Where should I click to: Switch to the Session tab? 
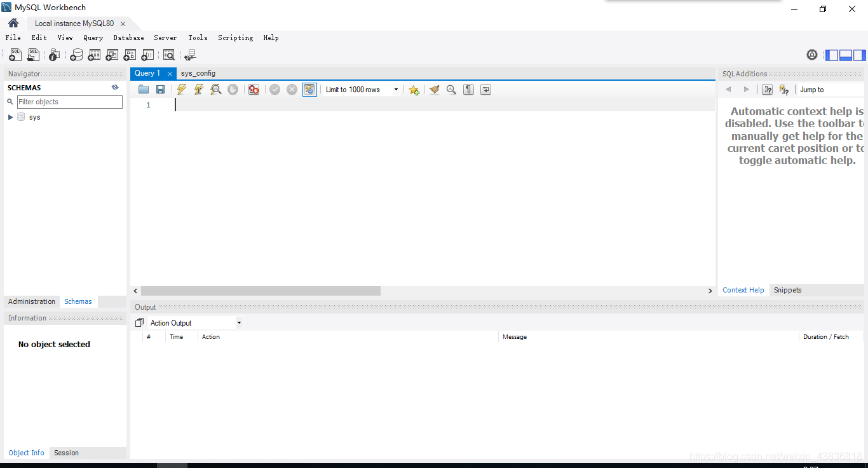[66, 453]
